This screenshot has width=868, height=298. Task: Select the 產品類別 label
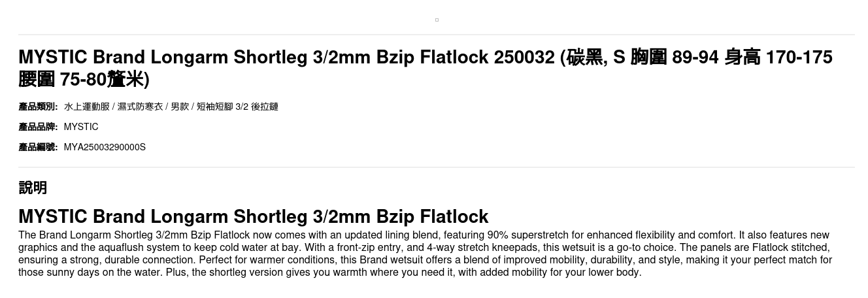pyautogui.click(x=38, y=107)
